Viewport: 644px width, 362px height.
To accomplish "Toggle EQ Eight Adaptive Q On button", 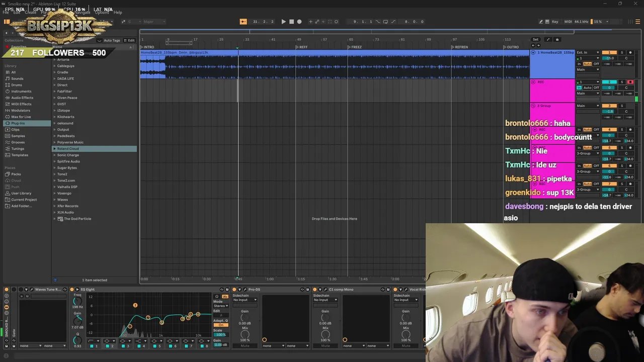I will point(220,325).
